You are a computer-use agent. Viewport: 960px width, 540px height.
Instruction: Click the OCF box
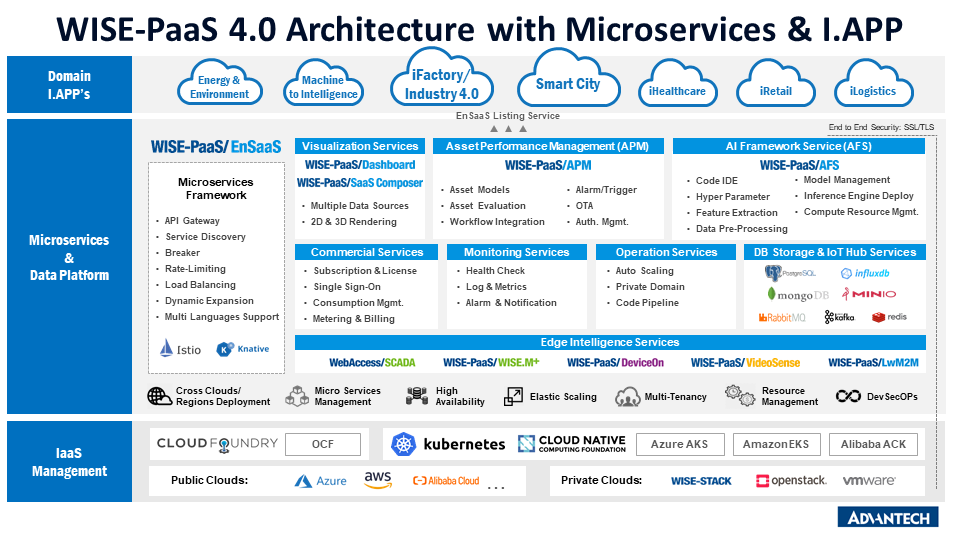323,444
